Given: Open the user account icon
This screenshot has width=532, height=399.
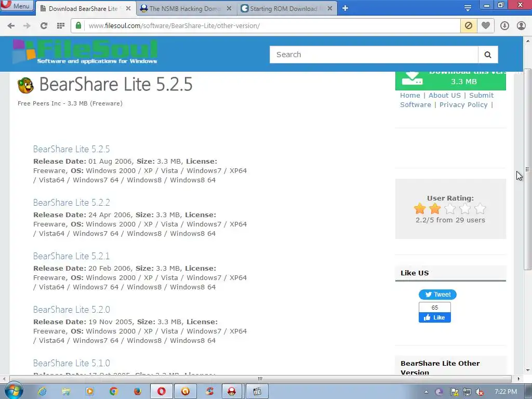Looking at the screenshot, I should click(x=521, y=26).
